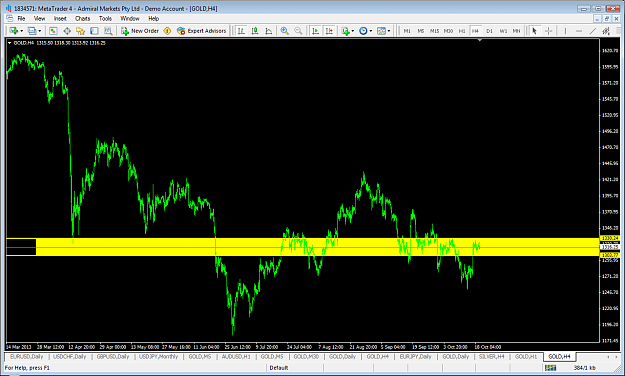Switch chart to bar chart type
This screenshot has height=376, width=625.
(x=241, y=31)
